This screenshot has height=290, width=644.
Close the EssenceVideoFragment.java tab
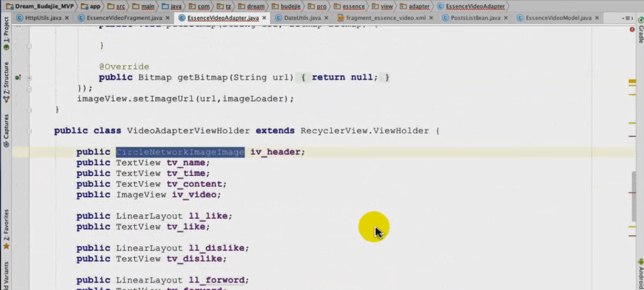click(x=168, y=18)
